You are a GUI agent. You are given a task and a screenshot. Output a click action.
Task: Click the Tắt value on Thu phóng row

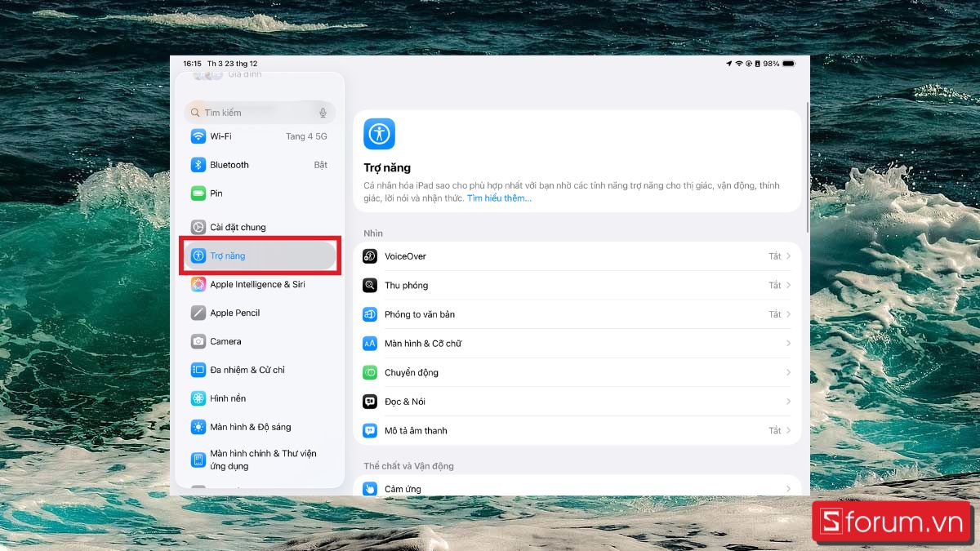pos(775,286)
